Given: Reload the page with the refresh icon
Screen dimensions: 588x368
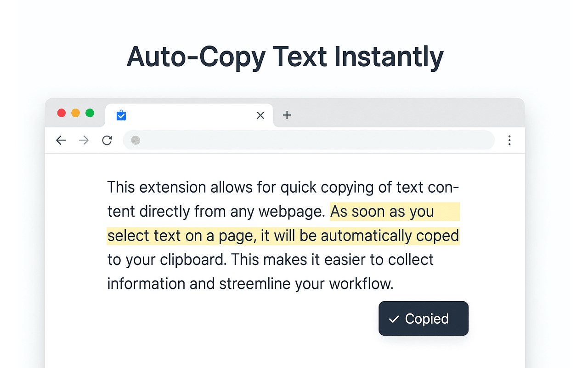Looking at the screenshot, I should pos(107,140).
